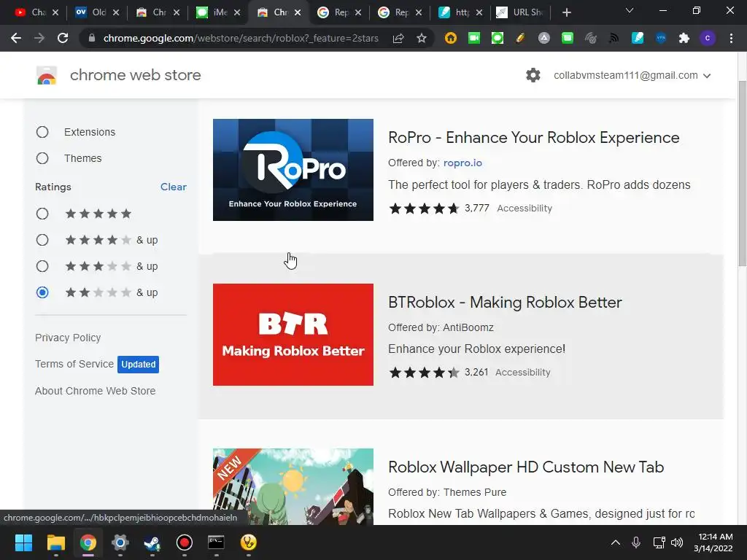Screen dimensions: 747x560
Task: Open the red record app in taskbar
Action: pos(185,542)
